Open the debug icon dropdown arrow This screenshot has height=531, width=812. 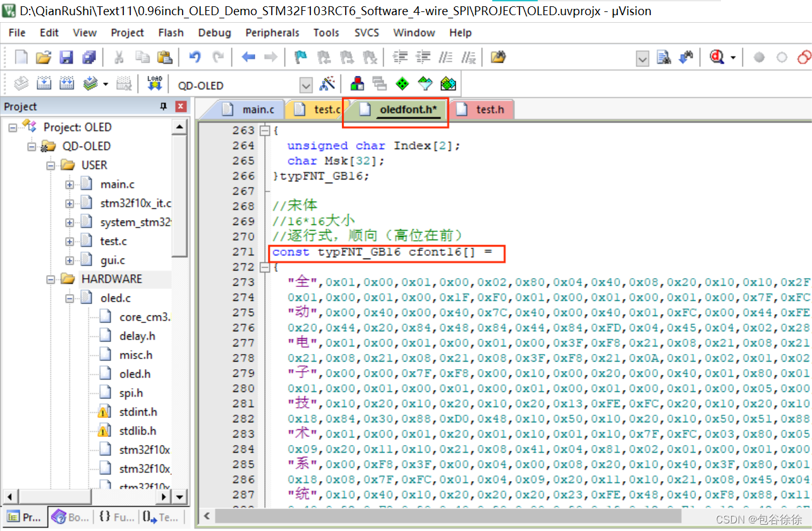(x=732, y=58)
